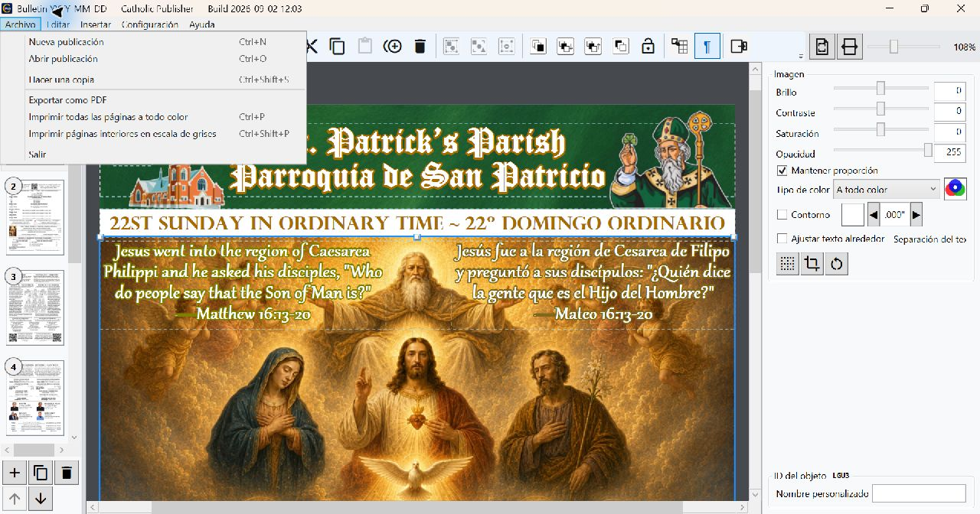Open the Configuración menu
The width and height of the screenshot is (980, 514).
click(150, 24)
